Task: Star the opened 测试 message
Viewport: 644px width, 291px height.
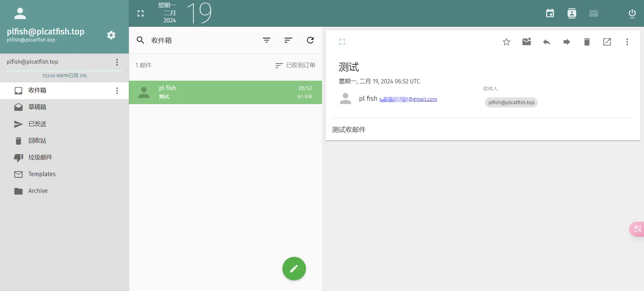Action: [506, 42]
